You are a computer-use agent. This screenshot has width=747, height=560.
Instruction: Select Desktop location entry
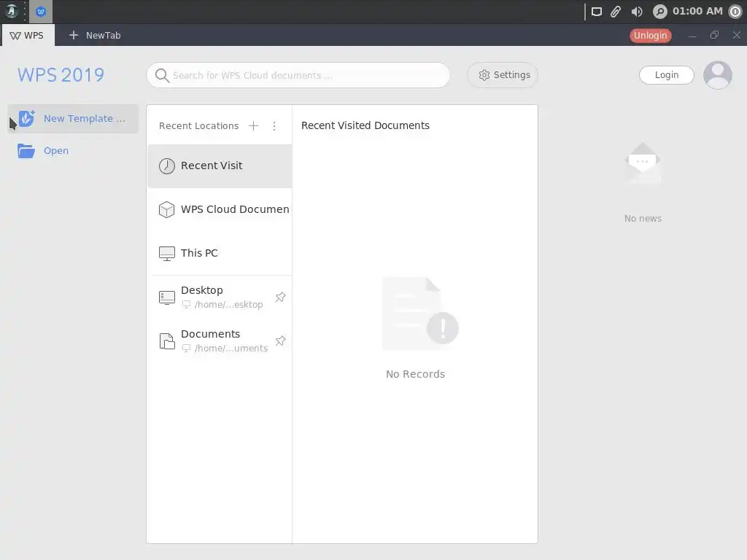click(x=220, y=297)
